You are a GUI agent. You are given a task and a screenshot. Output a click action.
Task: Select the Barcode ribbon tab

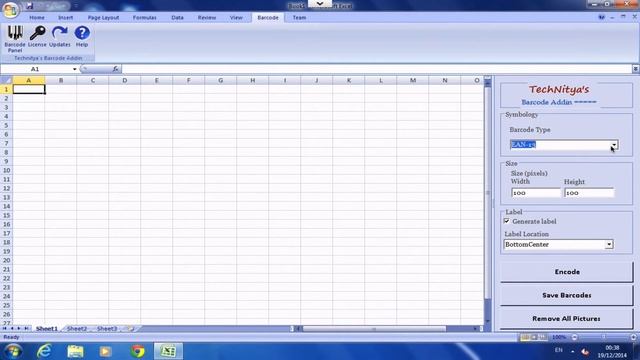(268, 18)
